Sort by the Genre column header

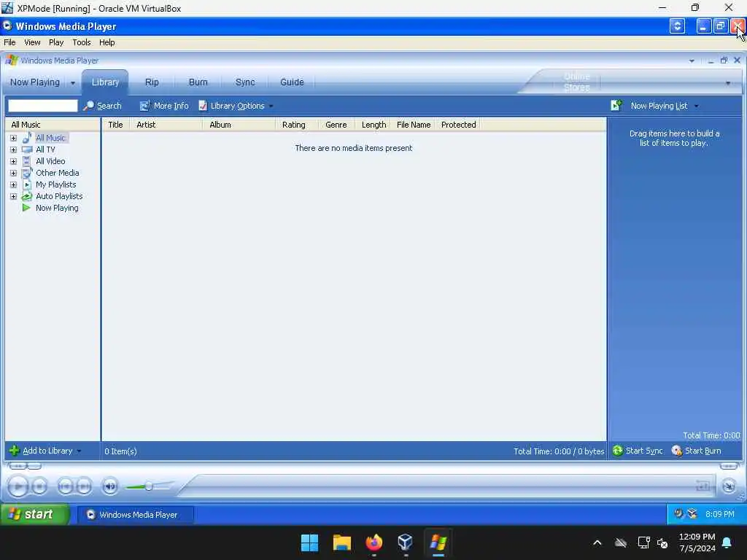336,125
